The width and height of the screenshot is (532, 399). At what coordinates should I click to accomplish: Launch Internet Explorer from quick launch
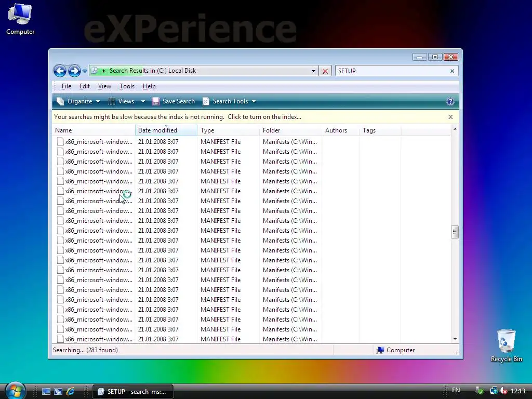(x=71, y=392)
